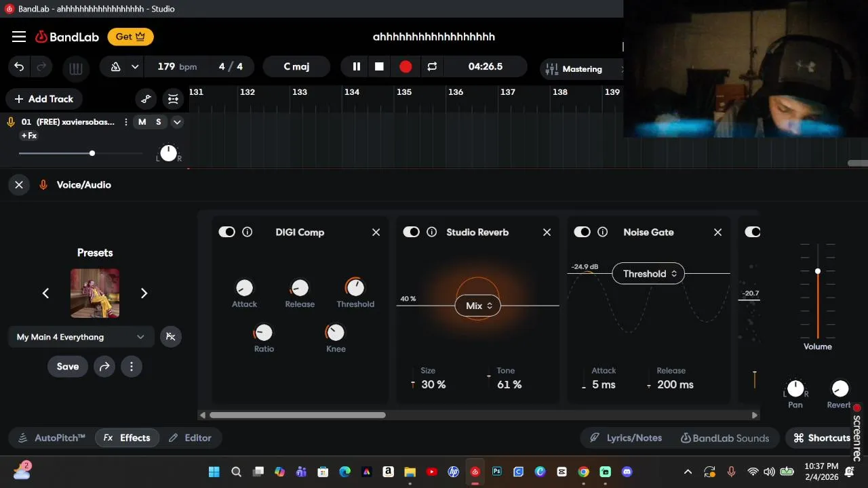Click the Add Track button
Screen dimensions: 868x488
click(x=43, y=99)
